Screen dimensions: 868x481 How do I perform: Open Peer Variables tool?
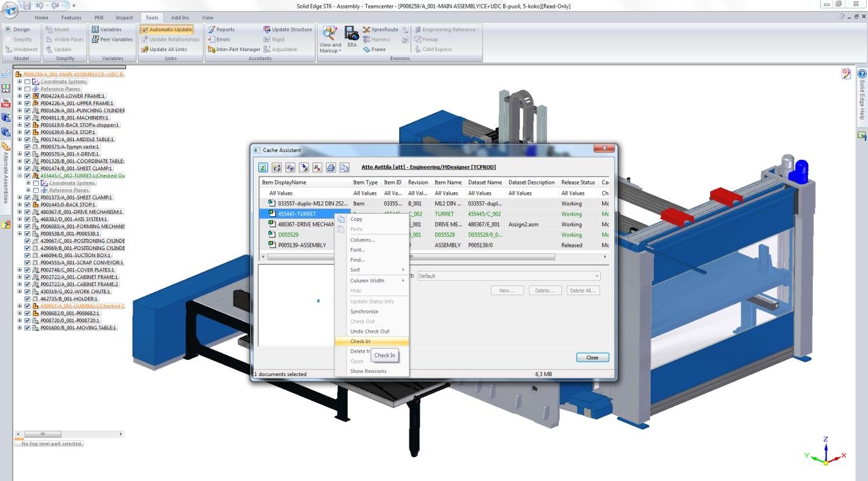112,39
